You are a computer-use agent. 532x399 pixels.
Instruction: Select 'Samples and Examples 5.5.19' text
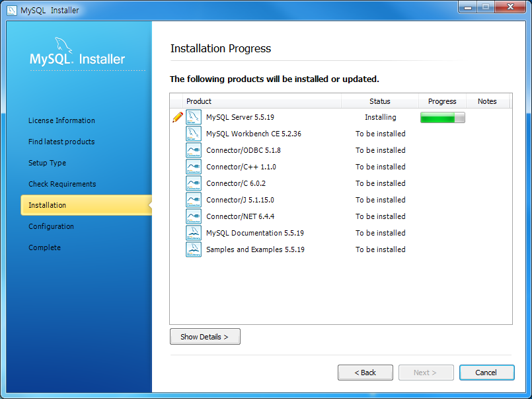point(256,249)
